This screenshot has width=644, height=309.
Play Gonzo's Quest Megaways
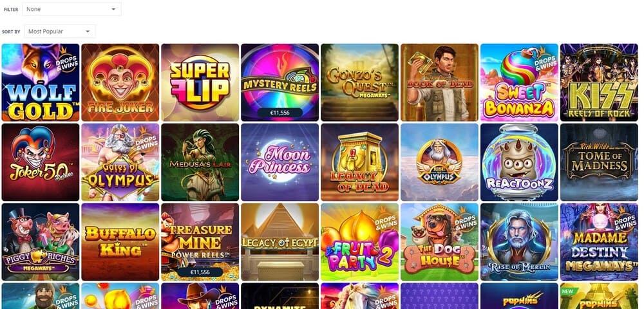(360, 82)
